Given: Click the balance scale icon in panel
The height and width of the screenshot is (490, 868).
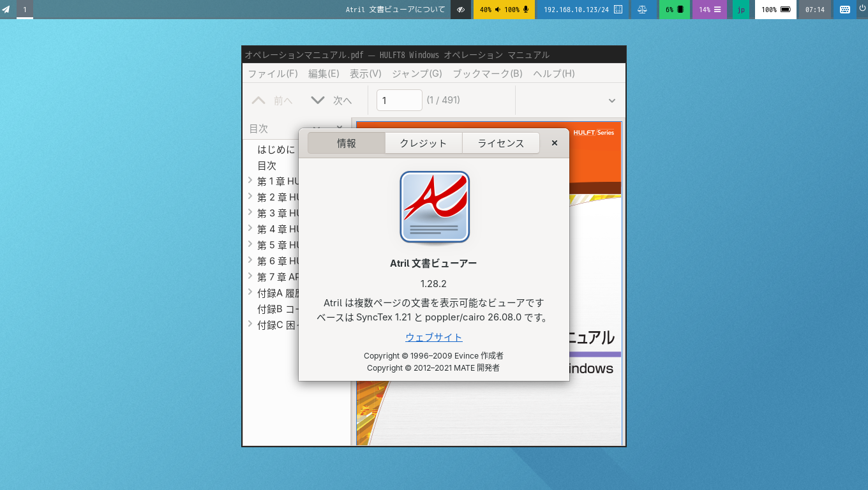Looking at the screenshot, I should [642, 10].
